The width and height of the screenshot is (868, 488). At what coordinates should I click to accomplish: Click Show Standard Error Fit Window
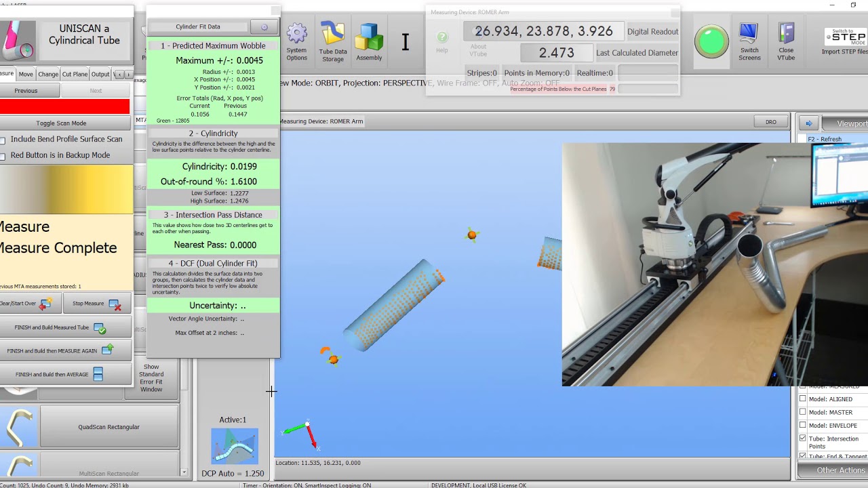click(x=151, y=378)
